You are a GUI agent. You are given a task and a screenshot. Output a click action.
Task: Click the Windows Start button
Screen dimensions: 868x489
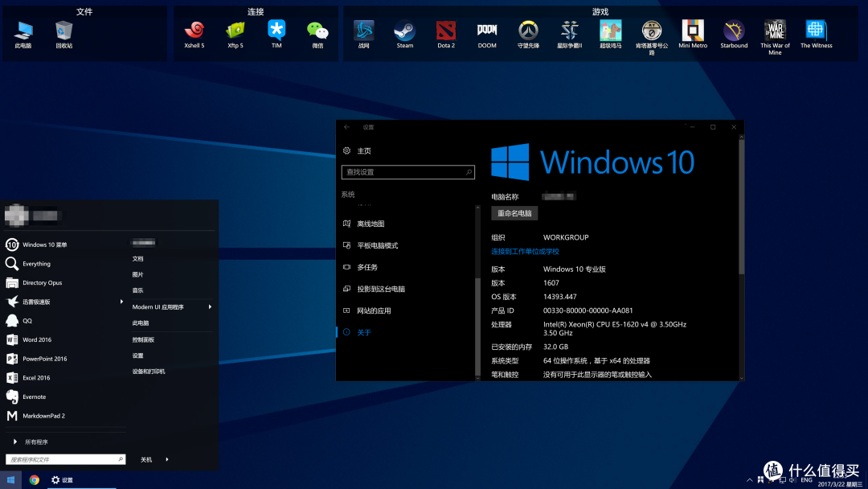pos(10,480)
